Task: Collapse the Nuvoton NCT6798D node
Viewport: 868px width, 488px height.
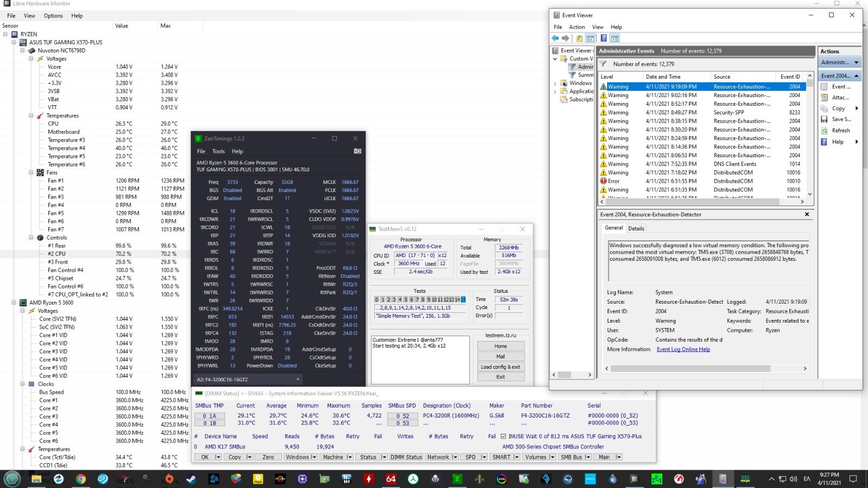Action: (x=23, y=50)
